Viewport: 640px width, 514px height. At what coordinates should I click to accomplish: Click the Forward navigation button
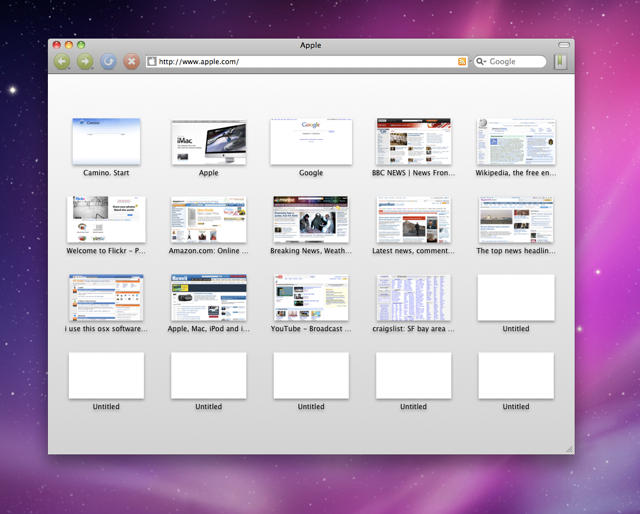pyautogui.click(x=85, y=62)
